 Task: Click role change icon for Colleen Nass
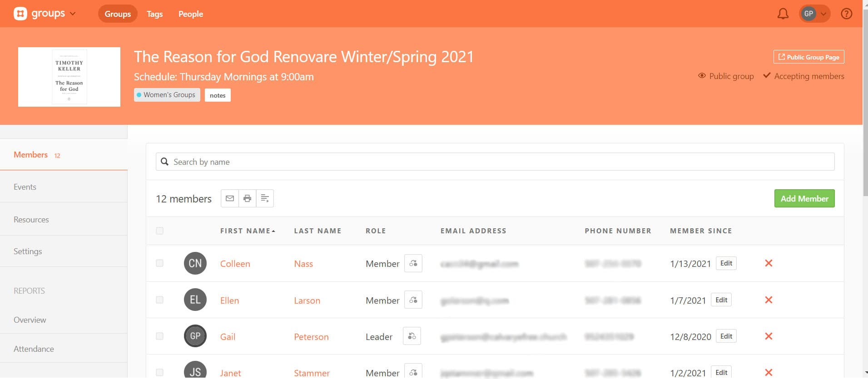[413, 263]
